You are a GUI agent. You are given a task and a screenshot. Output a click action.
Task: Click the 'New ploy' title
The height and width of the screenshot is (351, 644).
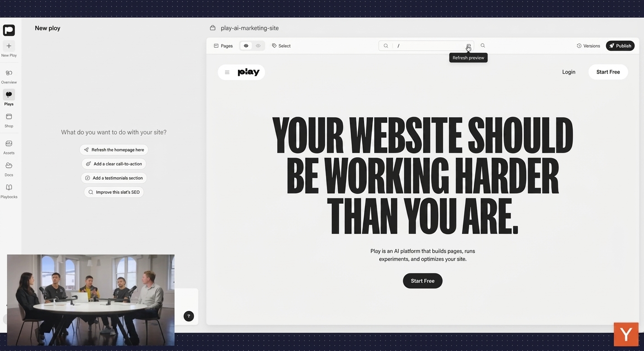click(48, 28)
